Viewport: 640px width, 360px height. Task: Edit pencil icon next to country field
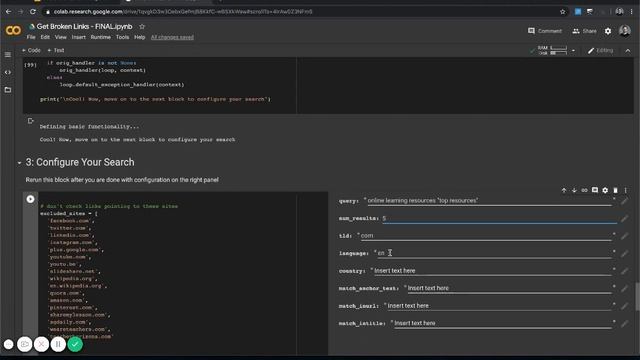pyautogui.click(x=624, y=271)
